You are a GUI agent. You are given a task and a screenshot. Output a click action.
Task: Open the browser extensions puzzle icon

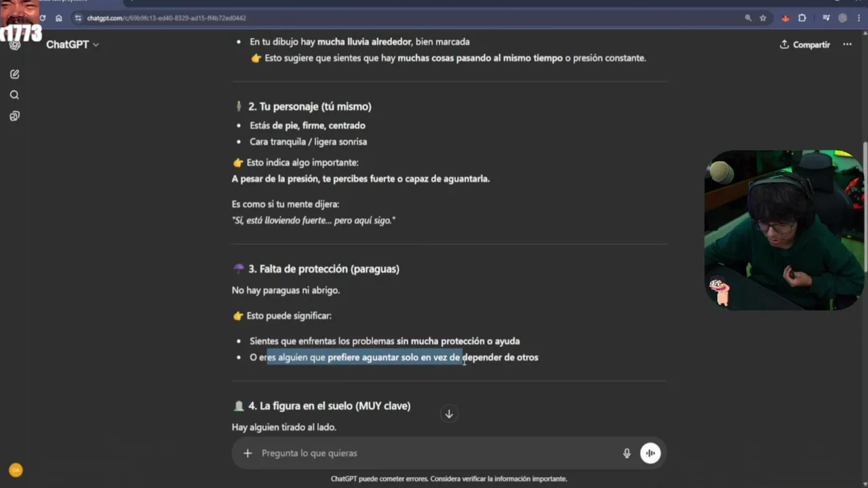[802, 18]
